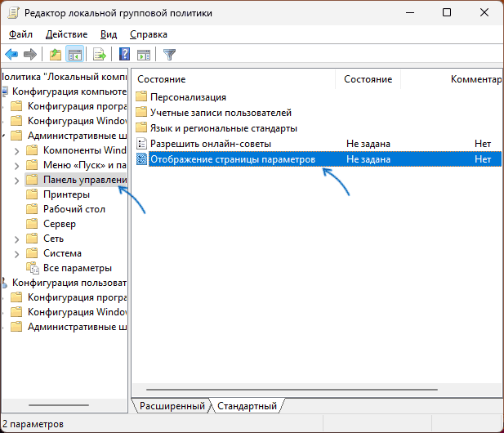Click the 2 параметров status bar text
The height and width of the screenshot is (433, 504).
33,424
